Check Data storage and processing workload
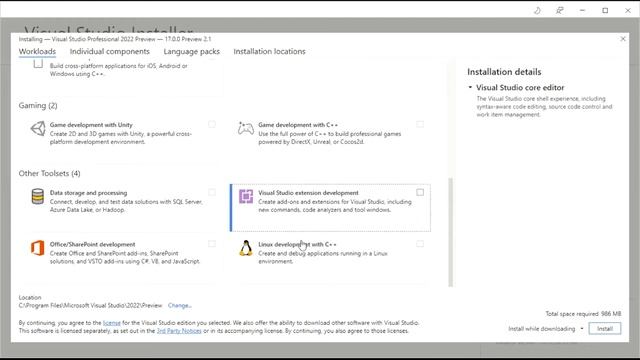 (212, 192)
